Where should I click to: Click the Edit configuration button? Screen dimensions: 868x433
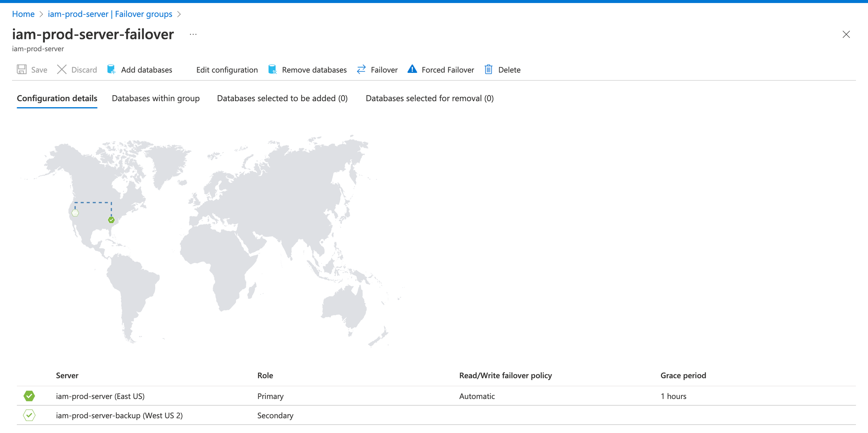(227, 70)
